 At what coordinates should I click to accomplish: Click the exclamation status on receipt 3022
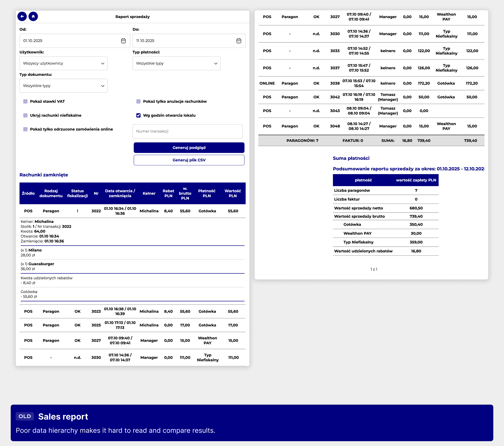[x=77, y=211]
